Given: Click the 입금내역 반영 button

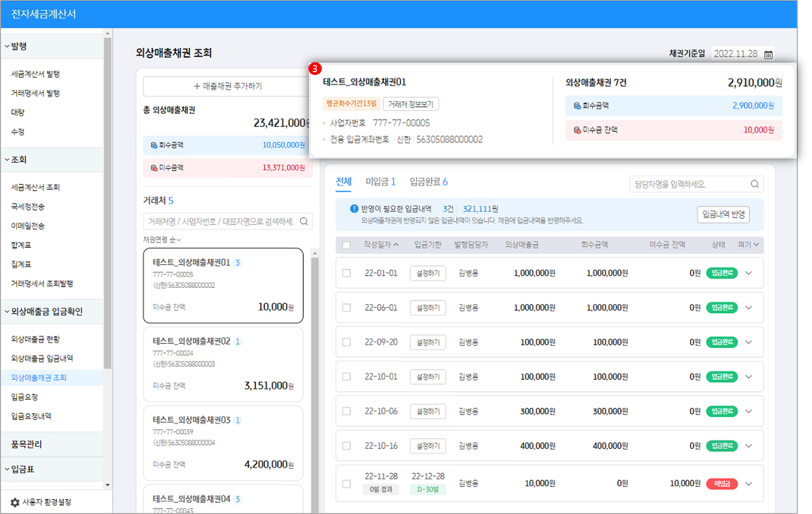Looking at the screenshot, I should click(724, 215).
